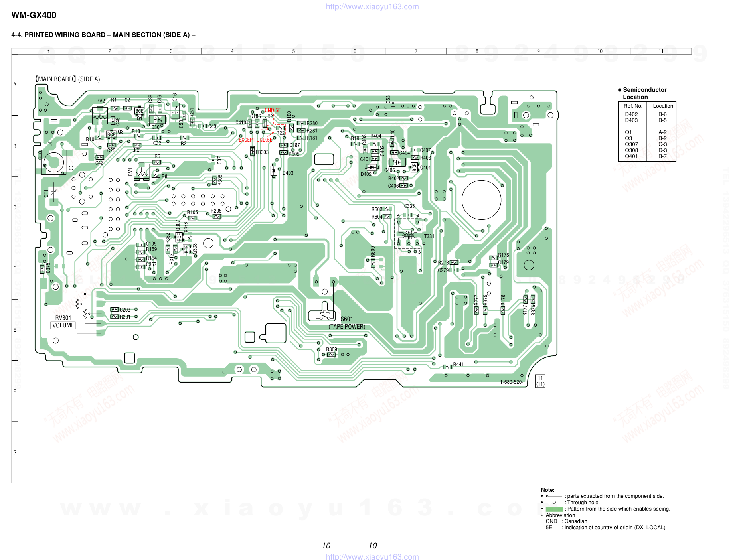This screenshot has height=560, width=745.
Task: Click the through hole circle symbol in Note
Action: pos(554,503)
